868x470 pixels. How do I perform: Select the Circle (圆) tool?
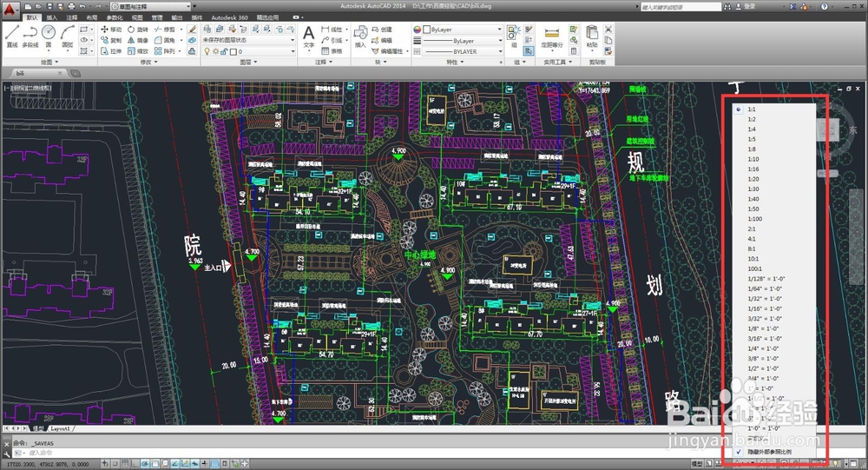pos(49,36)
